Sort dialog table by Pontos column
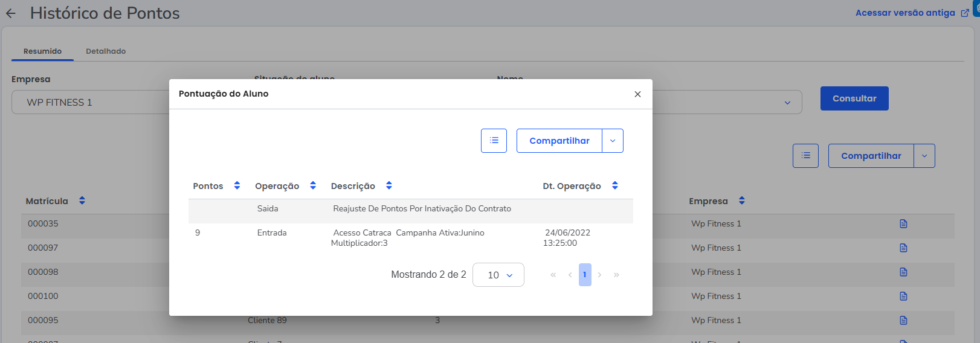Viewport: 980px width, 343px height. click(x=237, y=186)
